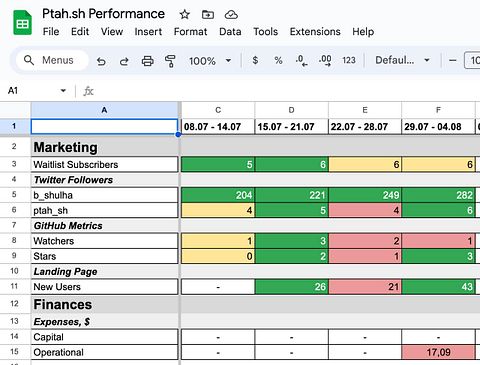Click cell with date 29.07 - 04.08

438,127
